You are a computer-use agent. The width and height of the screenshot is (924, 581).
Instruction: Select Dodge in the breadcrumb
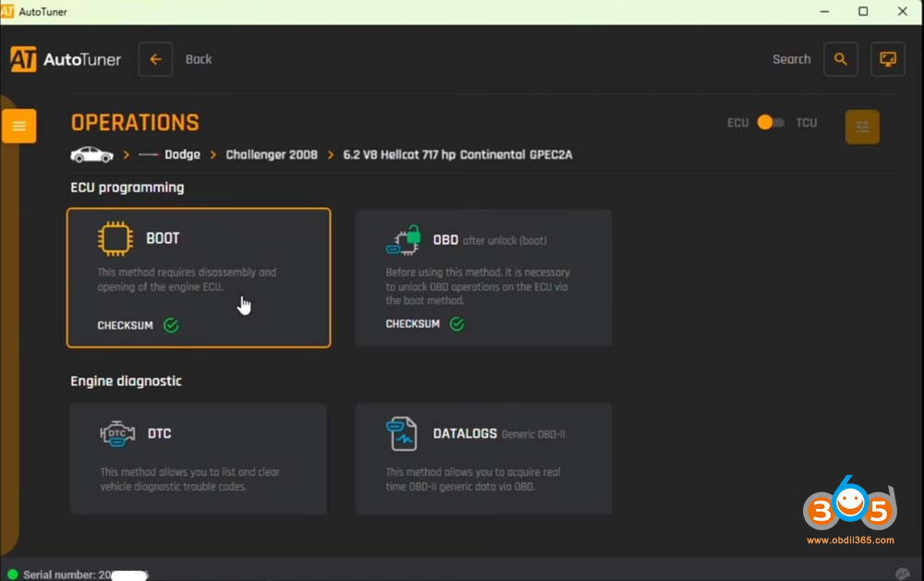coord(182,154)
